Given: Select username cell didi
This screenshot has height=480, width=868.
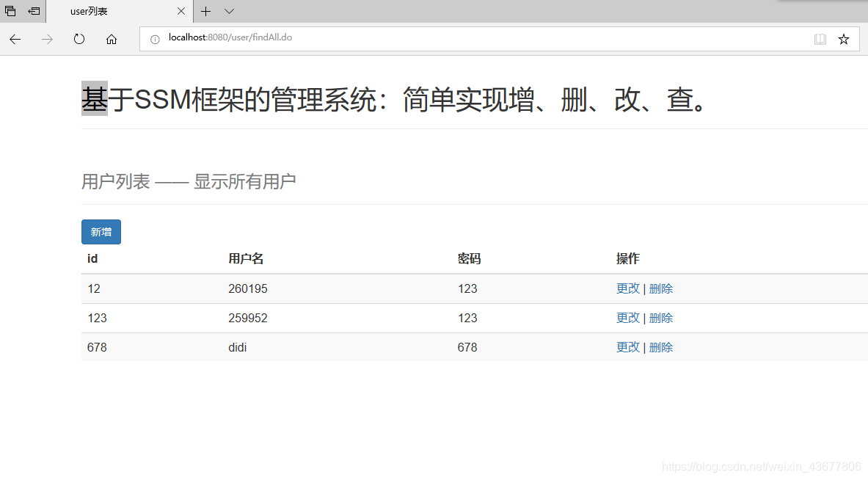Looking at the screenshot, I should tap(237, 347).
